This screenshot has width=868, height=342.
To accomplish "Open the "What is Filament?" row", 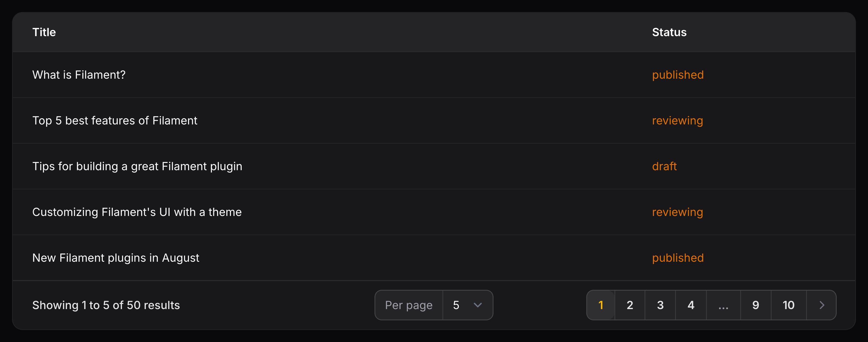I will tap(79, 75).
